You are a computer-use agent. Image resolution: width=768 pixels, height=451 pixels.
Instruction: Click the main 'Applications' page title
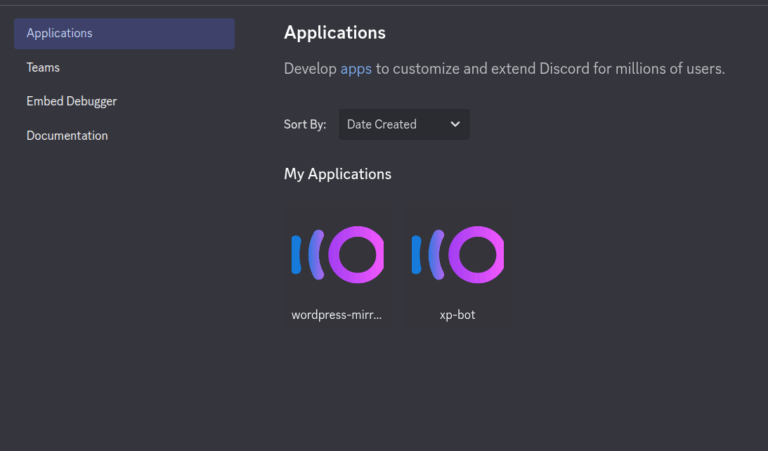pos(335,33)
